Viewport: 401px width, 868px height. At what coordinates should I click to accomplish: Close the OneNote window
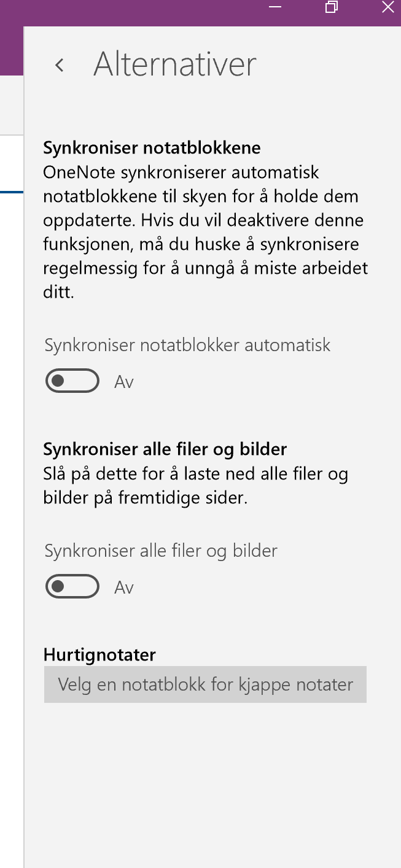(388, 7)
